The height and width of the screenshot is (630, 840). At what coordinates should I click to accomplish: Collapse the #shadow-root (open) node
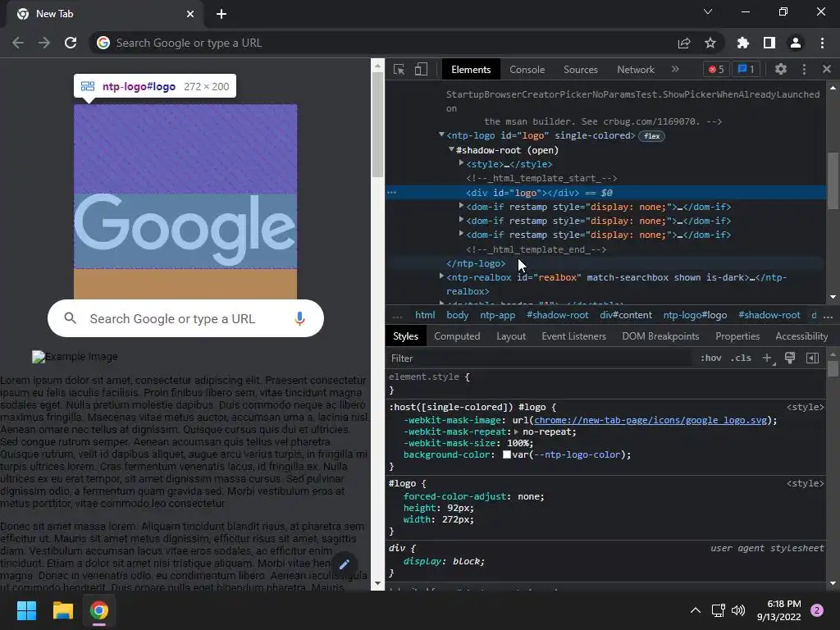[x=451, y=149]
